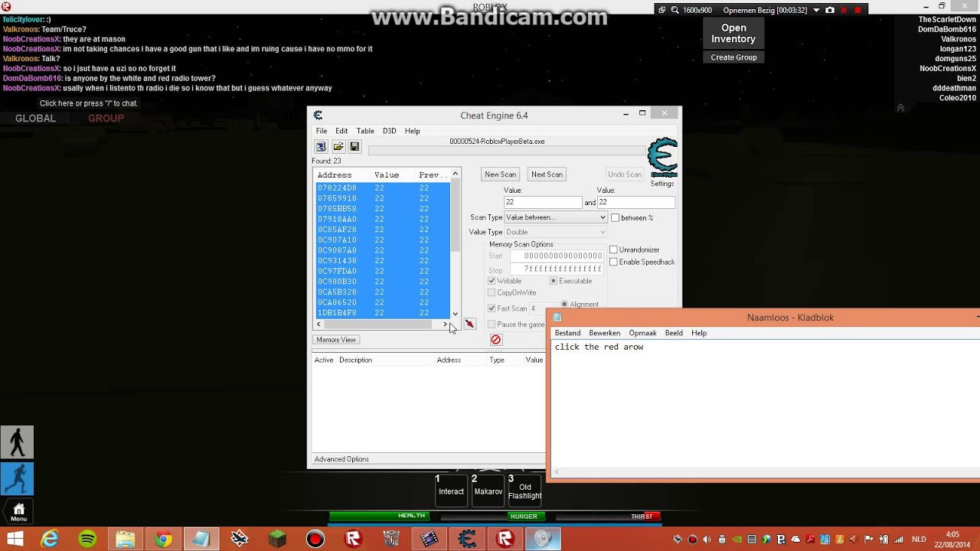
Task: Open the Value Type dropdown
Action: pos(556,232)
